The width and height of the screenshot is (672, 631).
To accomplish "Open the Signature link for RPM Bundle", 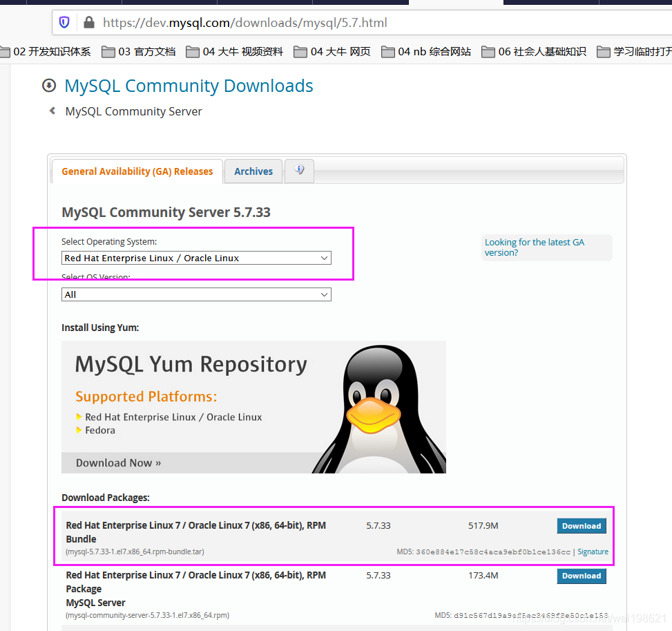I will 593,552.
